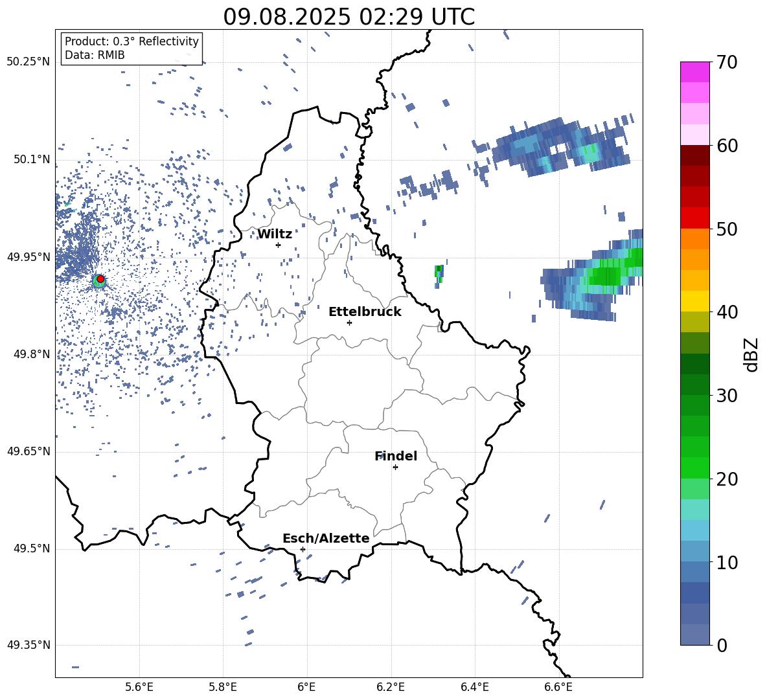Click the bright red 50 dBZ colorbar segment
This screenshot has height=700, width=767.
tap(694, 218)
